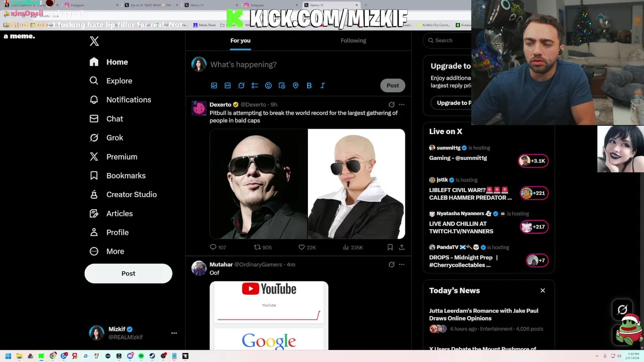
Task: Click the large Post button in sidebar
Action: 128,274
